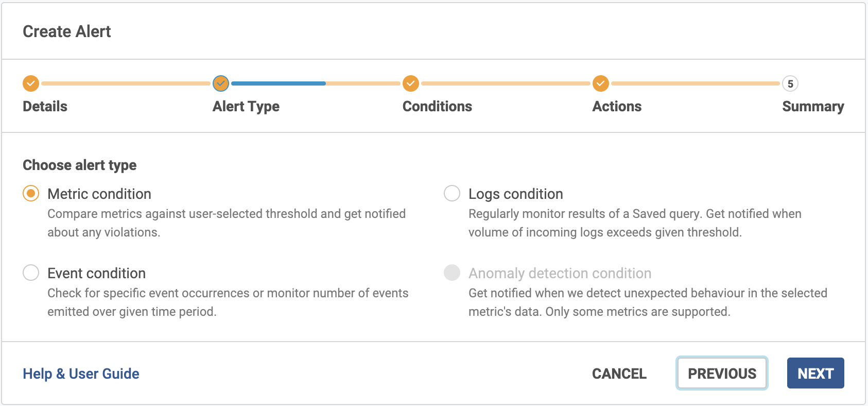
Task: Go to the Alert Type step label
Action: click(246, 106)
